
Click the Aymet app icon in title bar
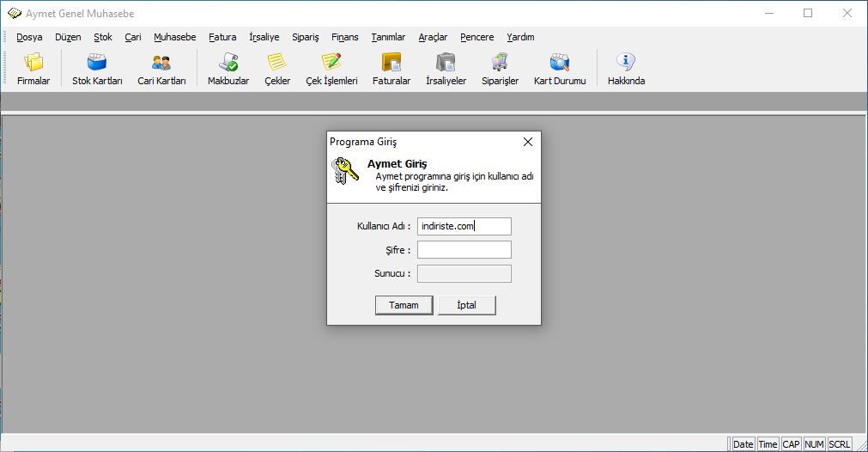coord(14,13)
